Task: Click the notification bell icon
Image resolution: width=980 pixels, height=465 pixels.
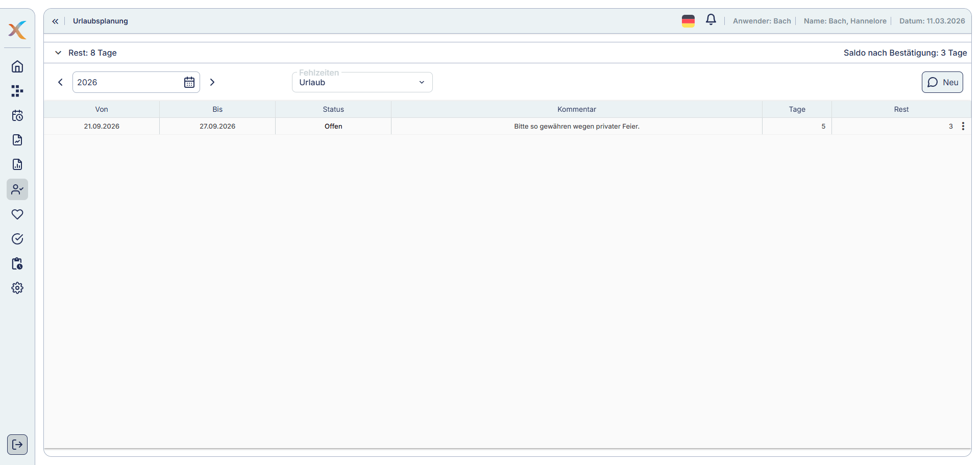Action: coord(710,20)
